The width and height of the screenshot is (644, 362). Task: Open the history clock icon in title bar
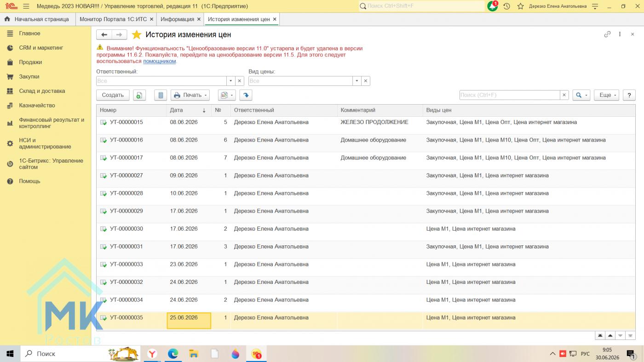coord(506,6)
